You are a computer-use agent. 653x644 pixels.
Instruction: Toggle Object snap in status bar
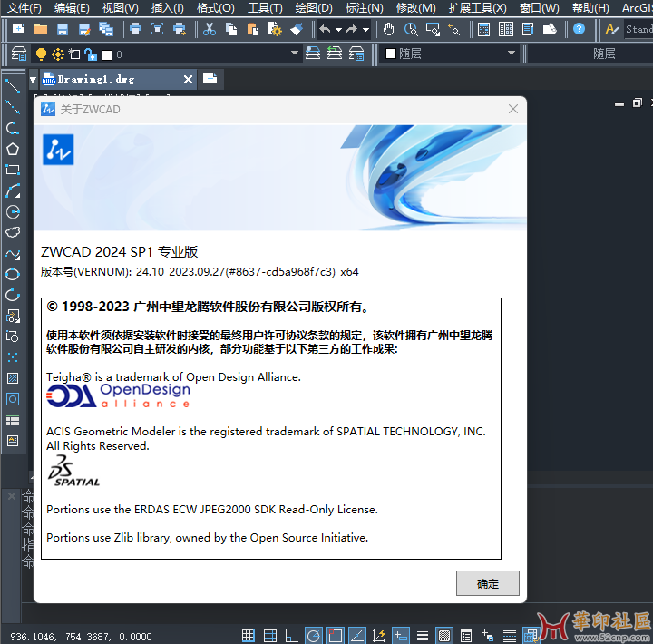coord(336,636)
